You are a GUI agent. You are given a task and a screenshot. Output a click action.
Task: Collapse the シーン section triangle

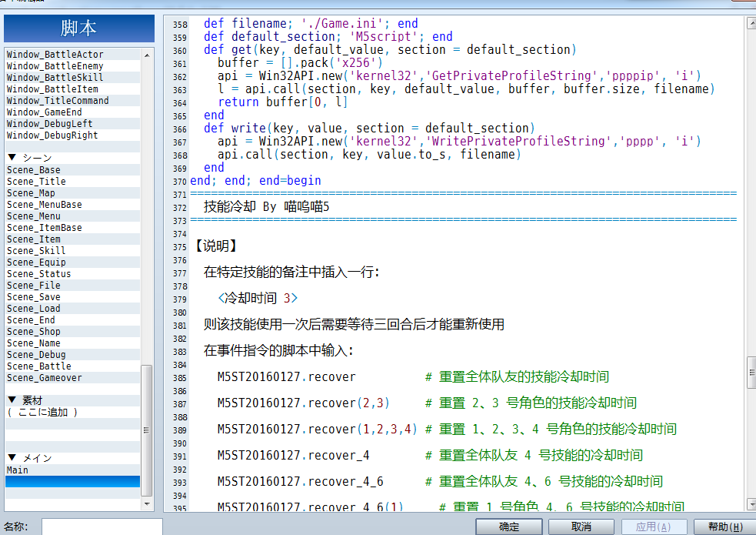pos(12,158)
